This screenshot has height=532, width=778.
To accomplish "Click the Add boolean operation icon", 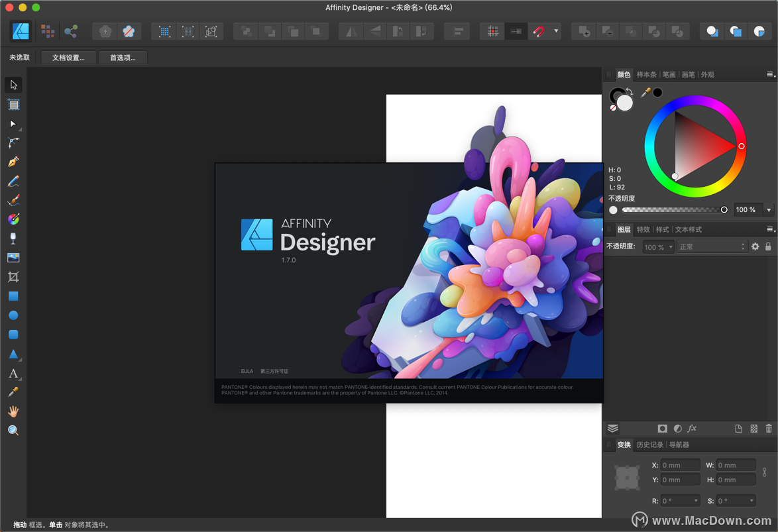I will (x=583, y=31).
